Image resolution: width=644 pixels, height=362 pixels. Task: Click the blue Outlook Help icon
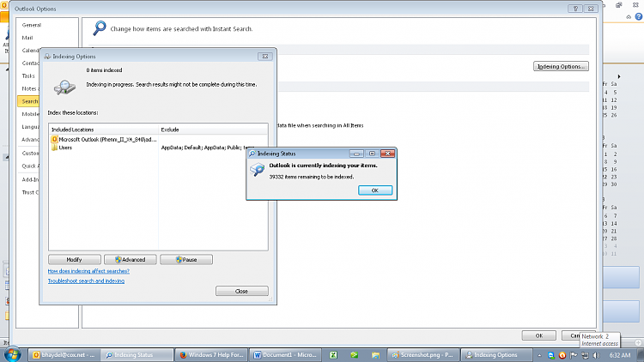tap(639, 17)
